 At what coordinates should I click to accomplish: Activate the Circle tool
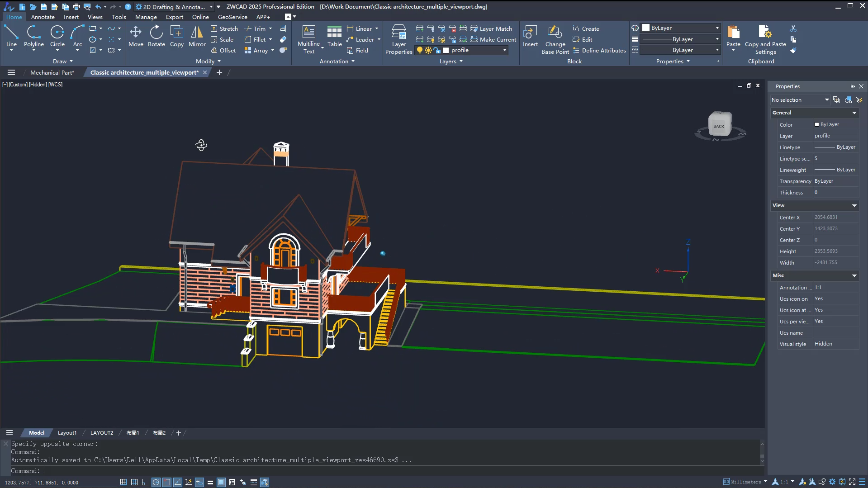click(57, 36)
